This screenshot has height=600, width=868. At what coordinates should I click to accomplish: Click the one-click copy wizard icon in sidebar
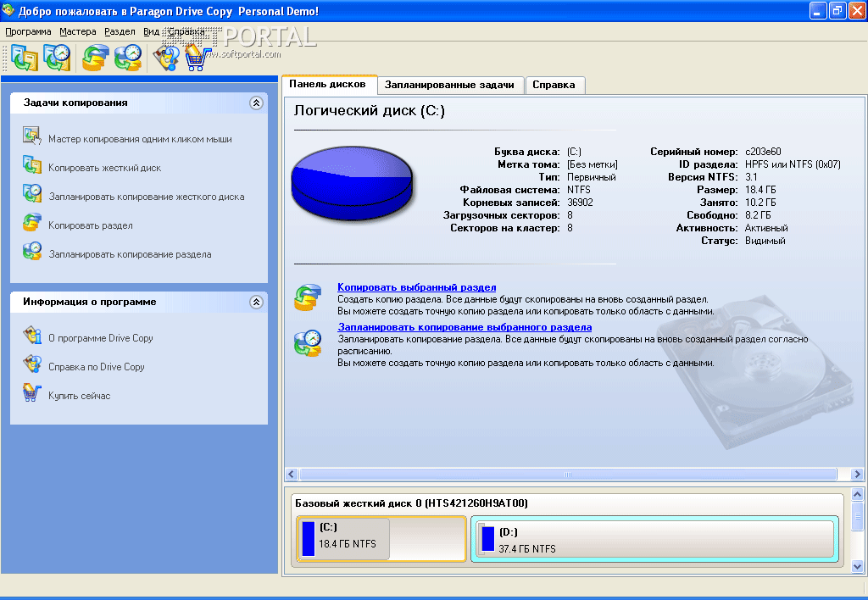32,136
